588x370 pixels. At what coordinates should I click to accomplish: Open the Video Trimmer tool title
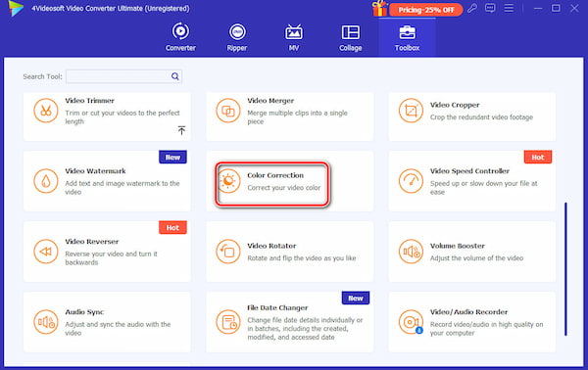[x=89, y=101]
